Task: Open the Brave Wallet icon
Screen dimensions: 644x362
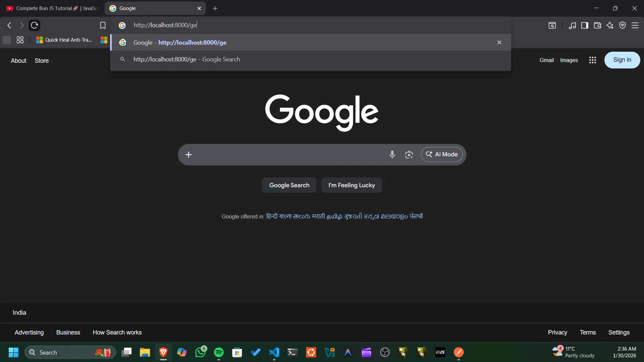Action: pos(597,25)
